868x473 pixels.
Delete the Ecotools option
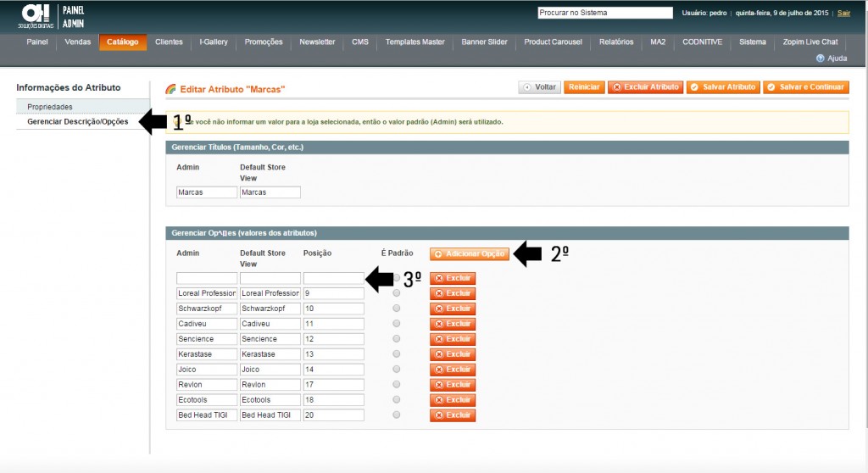tap(453, 400)
